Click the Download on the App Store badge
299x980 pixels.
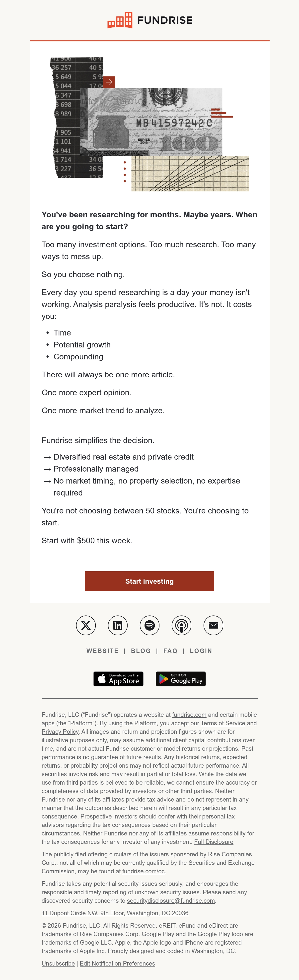coord(118,679)
